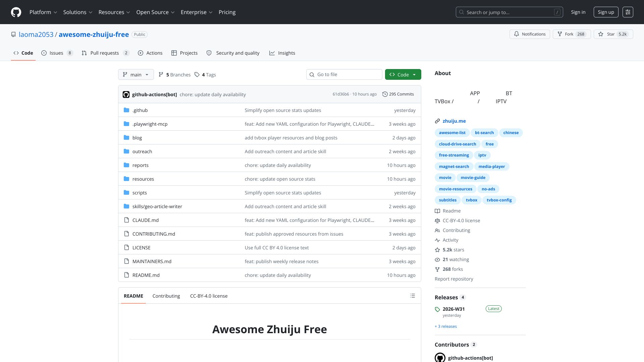Open the skills/geo-article-writer folder
The image size is (644, 362).
tap(157, 206)
